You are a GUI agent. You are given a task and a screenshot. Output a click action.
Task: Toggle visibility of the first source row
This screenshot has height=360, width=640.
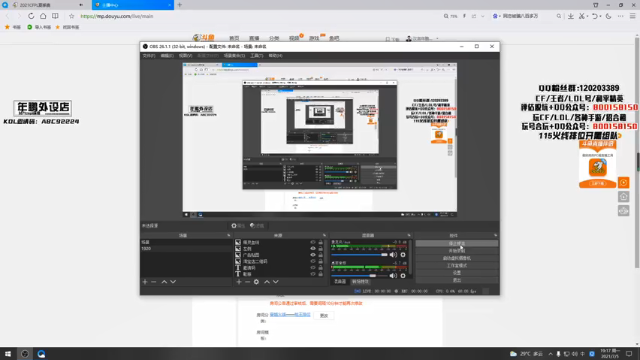313,242
